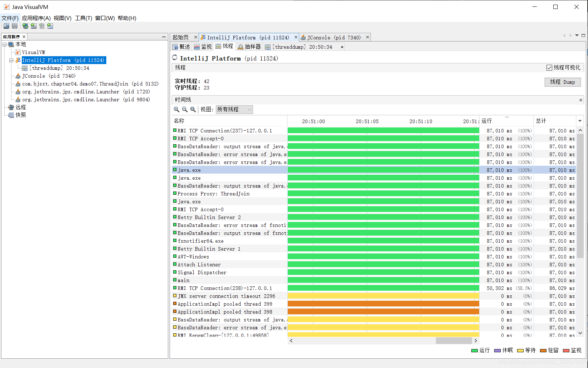The width and height of the screenshot is (588, 368).
Task: Sort threads by the 运行 column
Action: coord(506,121)
